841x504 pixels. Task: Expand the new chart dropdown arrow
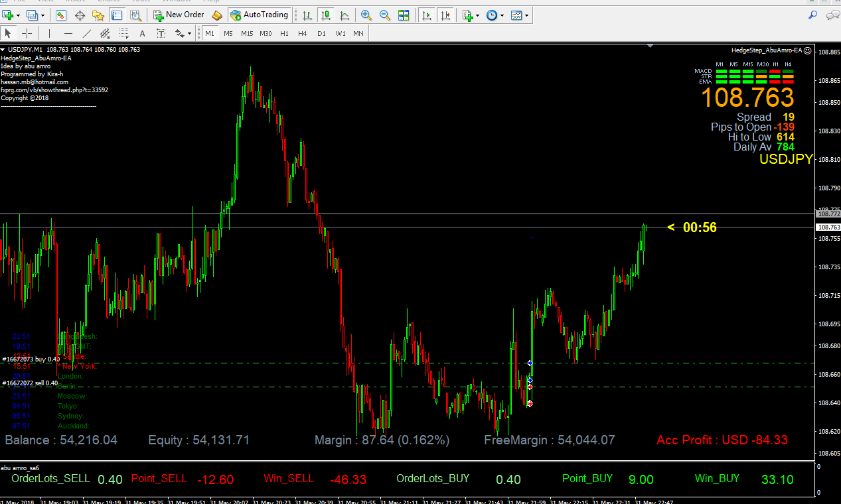(19, 15)
